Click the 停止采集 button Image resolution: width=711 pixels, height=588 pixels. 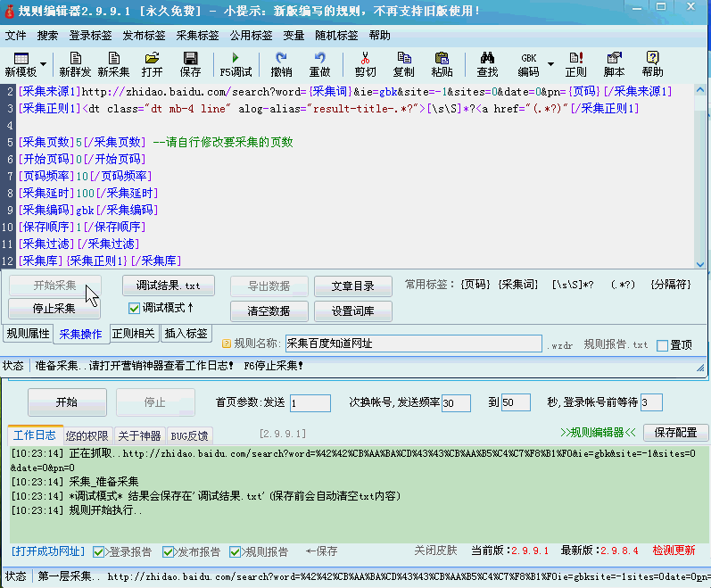[x=54, y=309]
